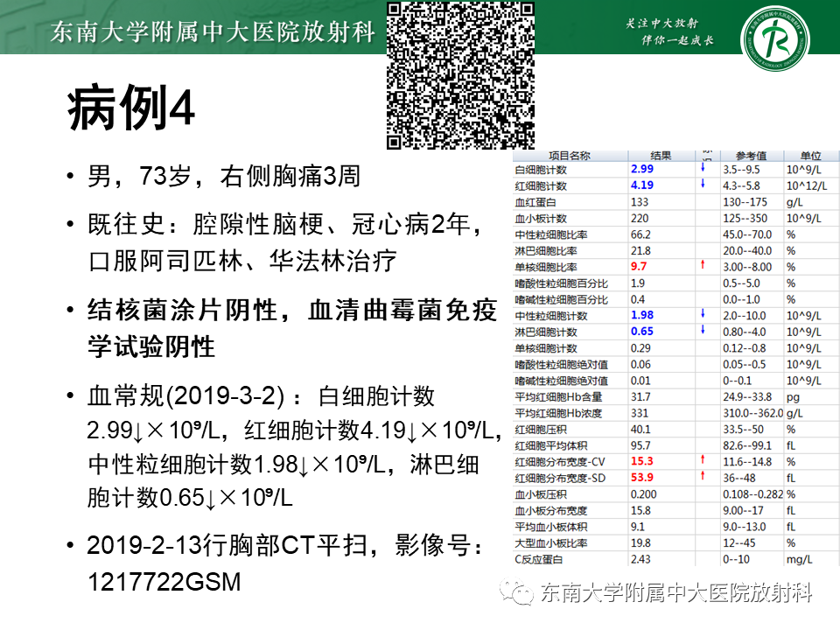Image resolution: width=840 pixels, height=630 pixels.
Task: Click the bold line 结核菌涂片阴性
Action: point(292,310)
